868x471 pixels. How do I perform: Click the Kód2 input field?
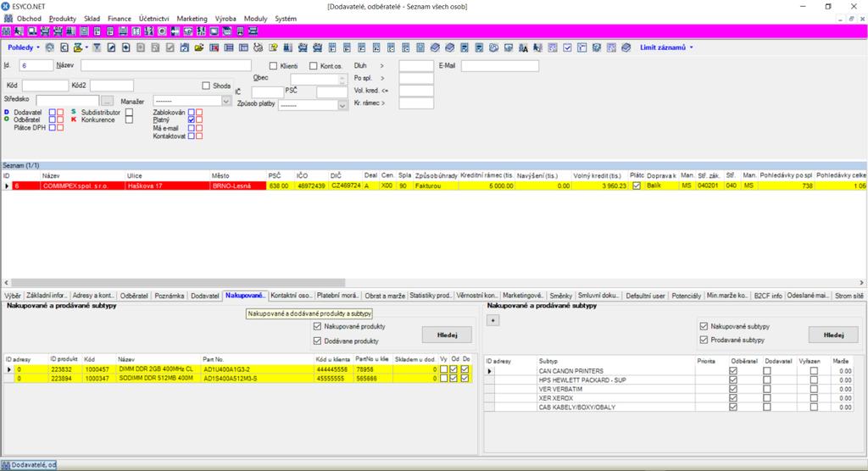click(111, 86)
